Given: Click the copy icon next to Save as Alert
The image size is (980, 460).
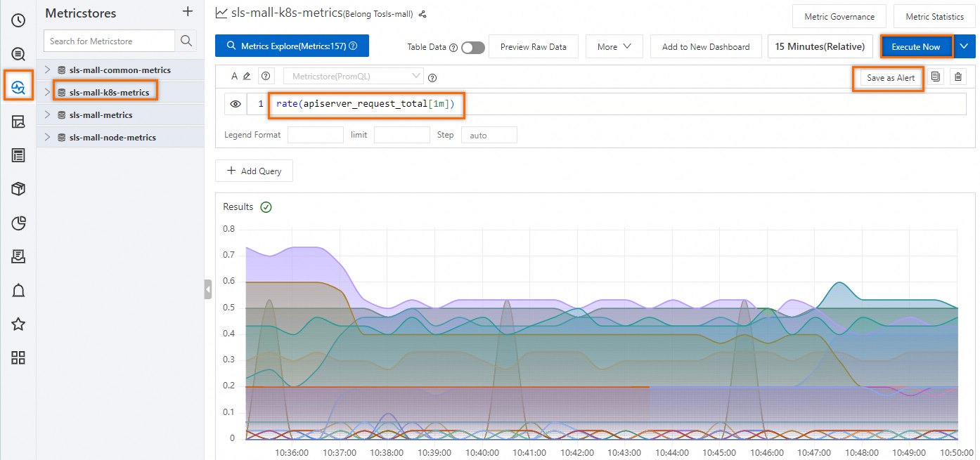Looking at the screenshot, I should [x=936, y=77].
